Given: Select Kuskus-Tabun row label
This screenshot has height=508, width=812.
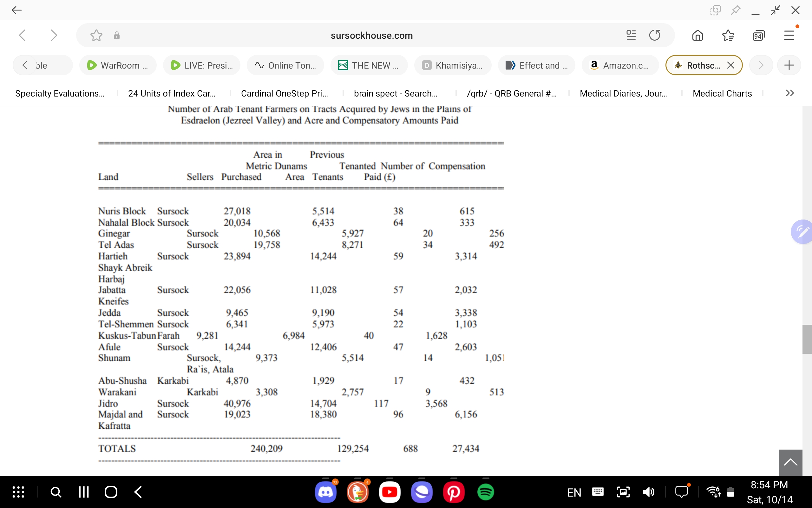Looking at the screenshot, I should click(127, 335).
